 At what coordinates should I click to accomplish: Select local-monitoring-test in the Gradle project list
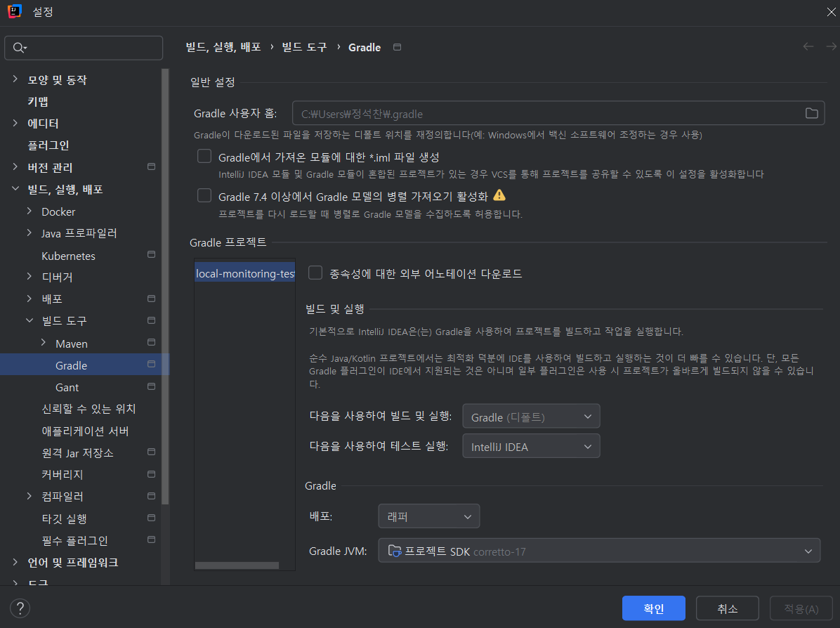[x=245, y=273]
